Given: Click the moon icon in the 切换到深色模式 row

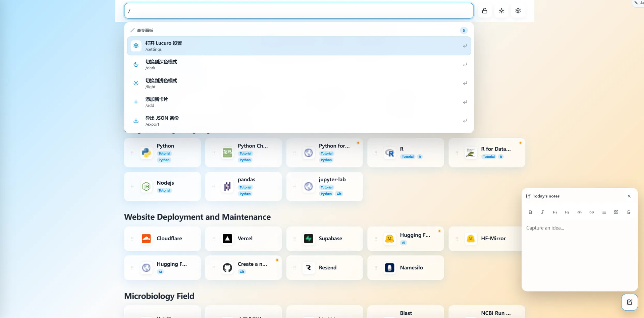Looking at the screenshot, I should pyautogui.click(x=136, y=65).
